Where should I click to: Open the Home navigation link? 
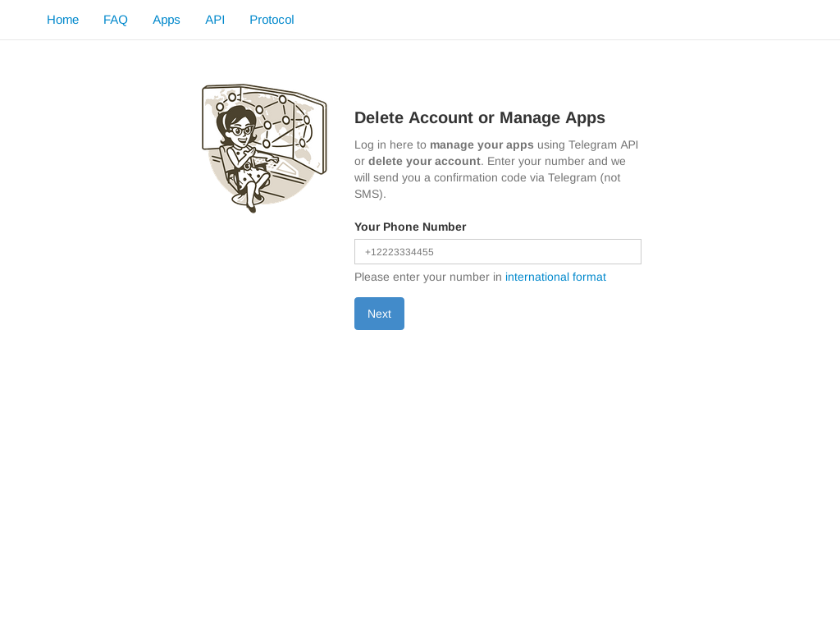click(62, 20)
